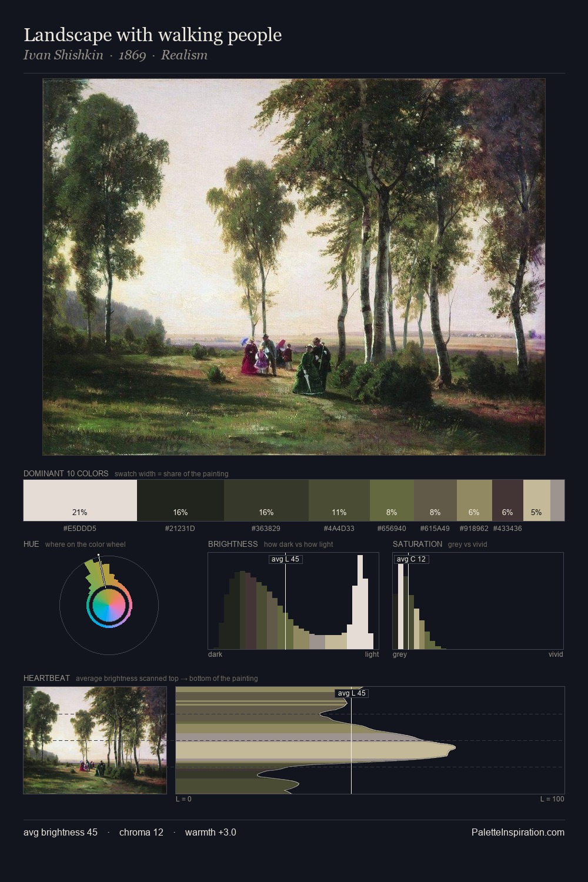The image size is (588, 882).
Task: Click the 'L = 100' axis label
Action: coord(552,799)
